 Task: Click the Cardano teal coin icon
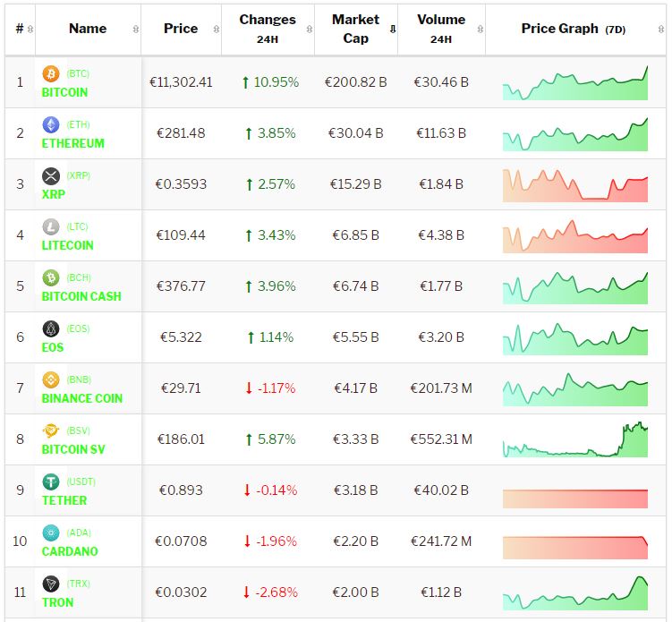point(51,533)
